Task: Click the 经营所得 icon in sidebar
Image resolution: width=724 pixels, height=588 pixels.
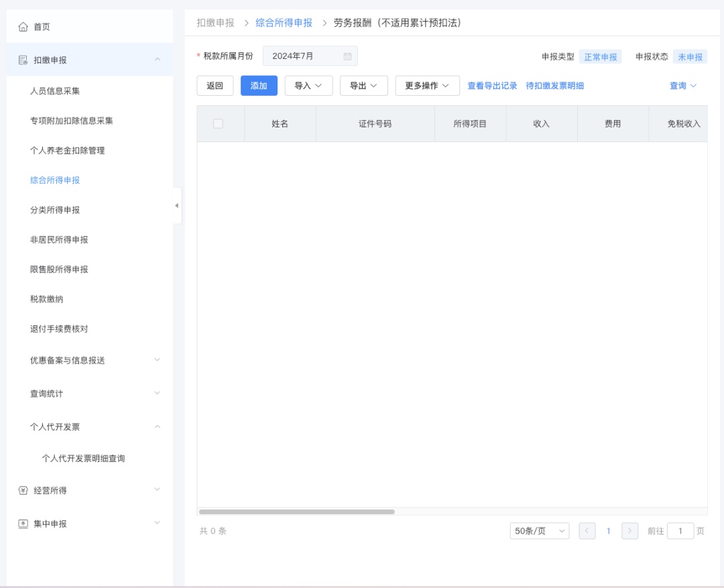Action: point(23,491)
